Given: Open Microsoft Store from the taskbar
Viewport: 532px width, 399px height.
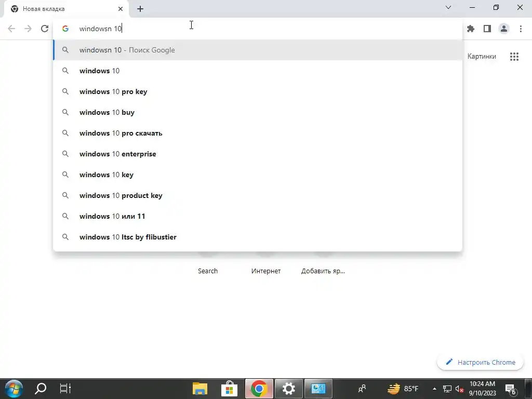Looking at the screenshot, I should point(229,389).
